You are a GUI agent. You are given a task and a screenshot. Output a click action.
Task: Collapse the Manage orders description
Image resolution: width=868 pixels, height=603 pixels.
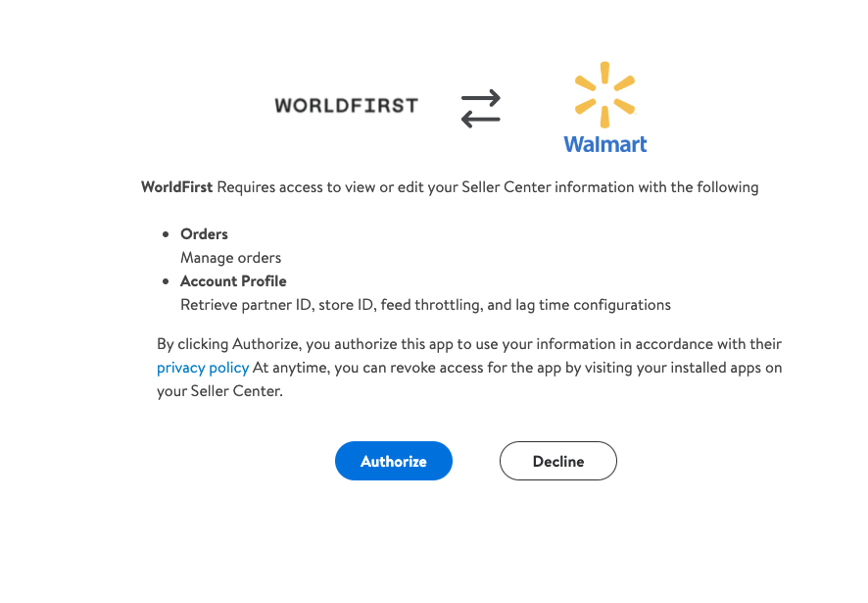pyautogui.click(x=231, y=258)
